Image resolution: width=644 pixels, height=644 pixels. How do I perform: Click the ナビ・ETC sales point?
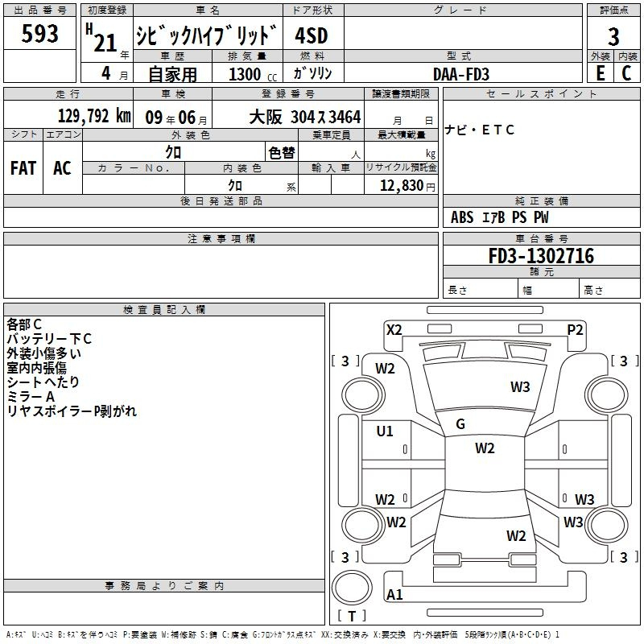click(x=479, y=130)
